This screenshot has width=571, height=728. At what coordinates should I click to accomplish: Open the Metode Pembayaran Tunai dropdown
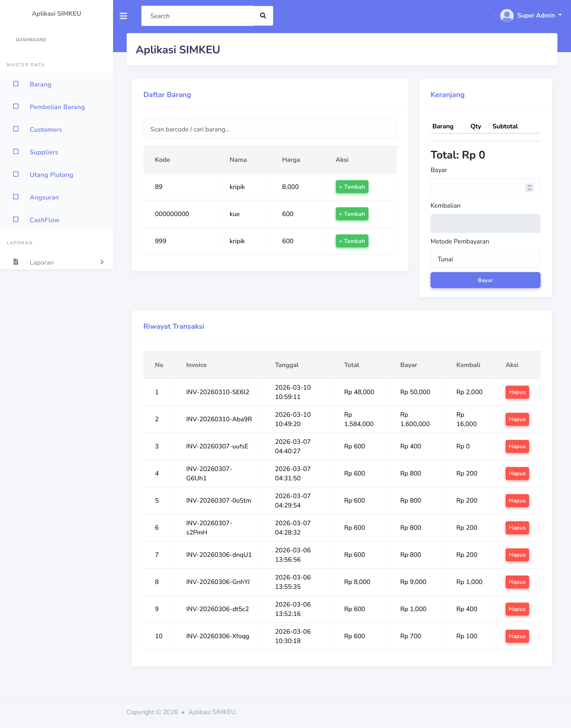coord(485,259)
